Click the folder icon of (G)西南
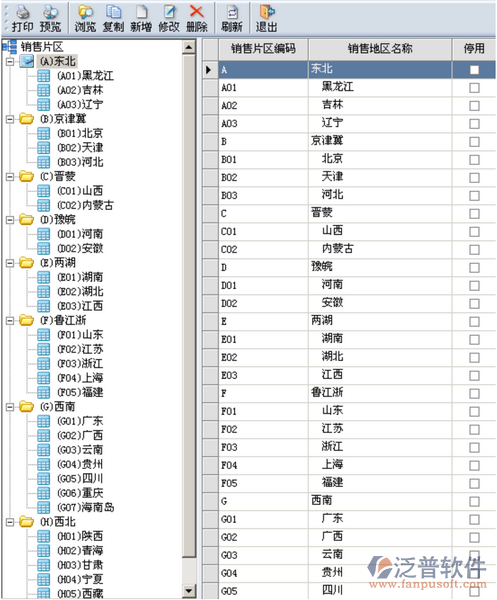The image size is (497, 600). tap(26, 406)
